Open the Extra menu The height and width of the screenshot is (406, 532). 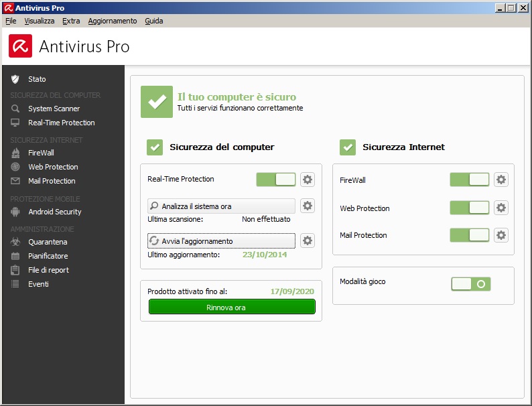coord(71,21)
